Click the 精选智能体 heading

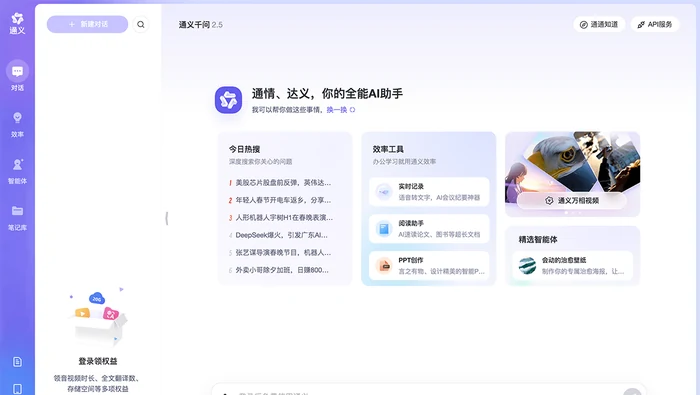[x=538, y=239]
